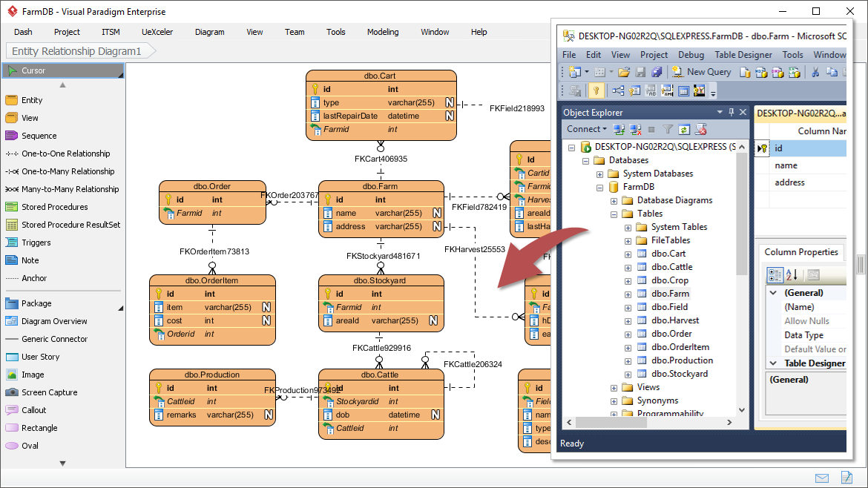Click mail envelope icon in Visual Paradigm status bar
Viewport: 868px width, 488px height.
[822, 478]
